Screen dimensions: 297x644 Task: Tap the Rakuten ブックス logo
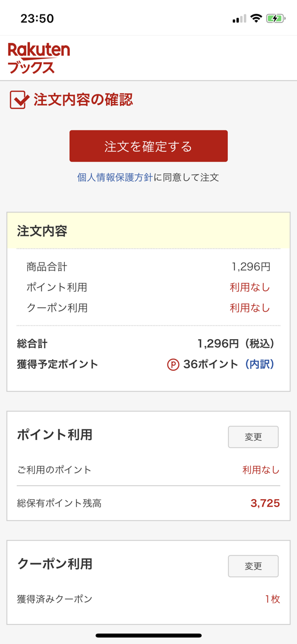click(39, 58)
